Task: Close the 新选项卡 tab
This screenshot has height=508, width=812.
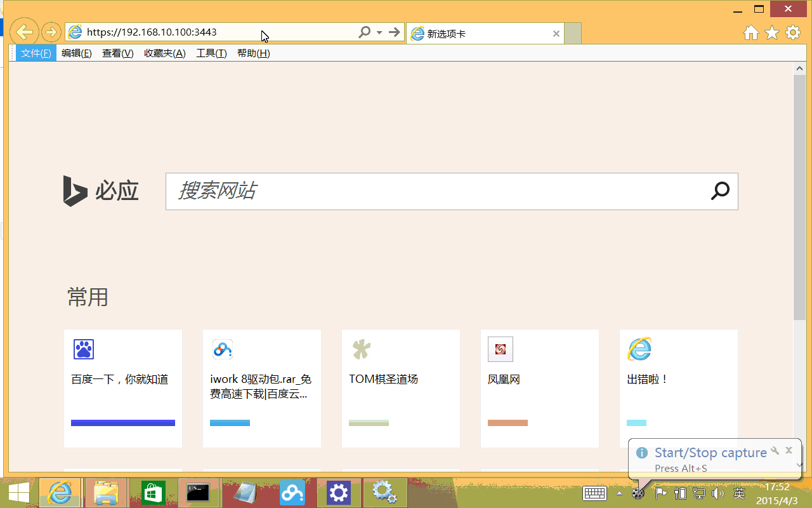Action: coord(556,34)
